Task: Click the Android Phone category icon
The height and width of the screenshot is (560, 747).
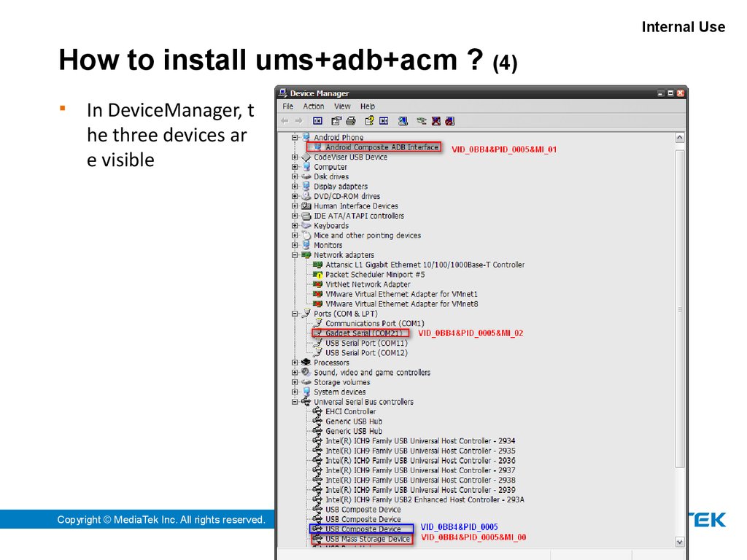Action: 306,137
